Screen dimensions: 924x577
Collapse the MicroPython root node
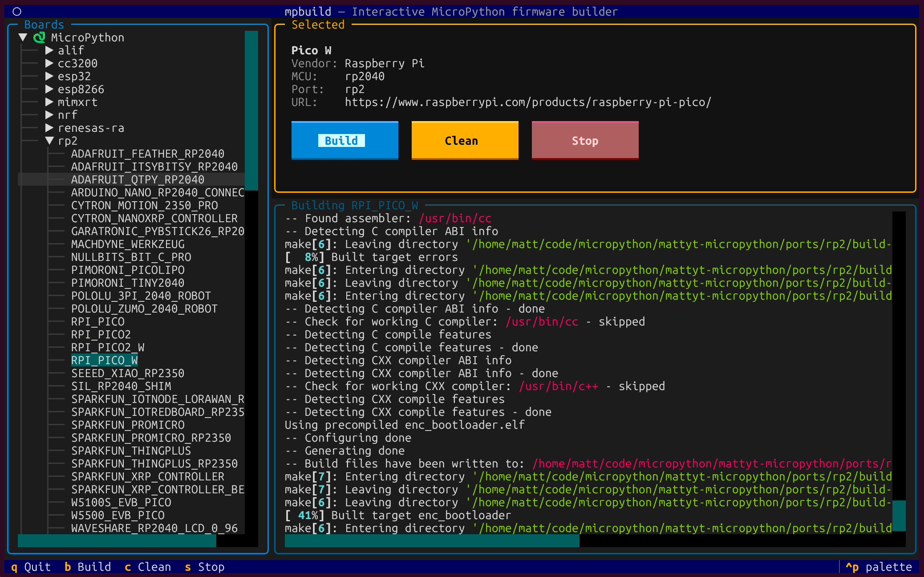click(x=23, y=37)
